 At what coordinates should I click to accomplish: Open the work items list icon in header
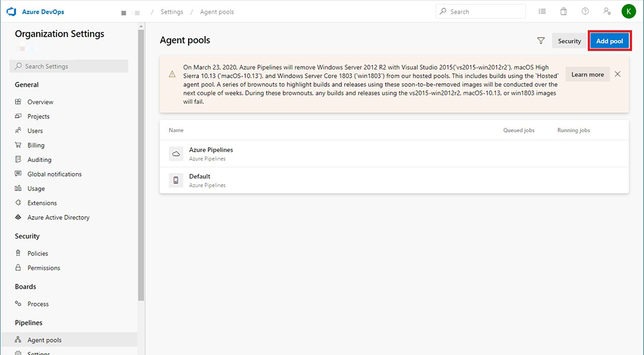(x=542, y=12)
